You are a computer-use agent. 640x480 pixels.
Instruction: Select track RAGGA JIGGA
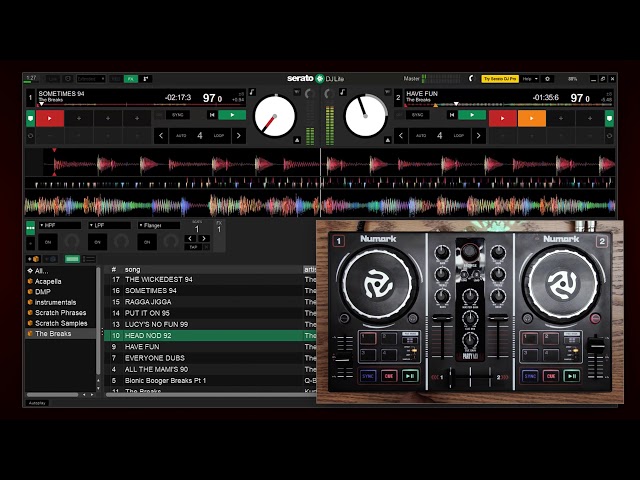tap(210, 302)
